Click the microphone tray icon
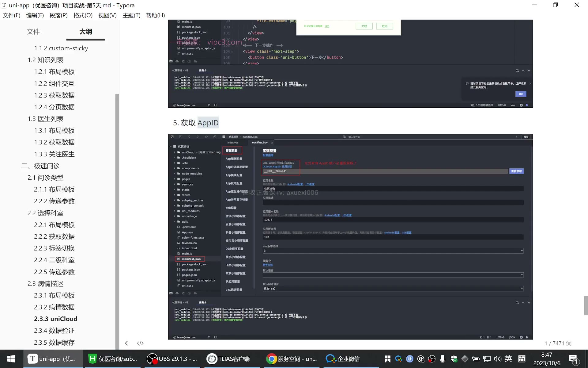Image resolution: width=588 pixels, height=368 pixels. click(443, 359)
